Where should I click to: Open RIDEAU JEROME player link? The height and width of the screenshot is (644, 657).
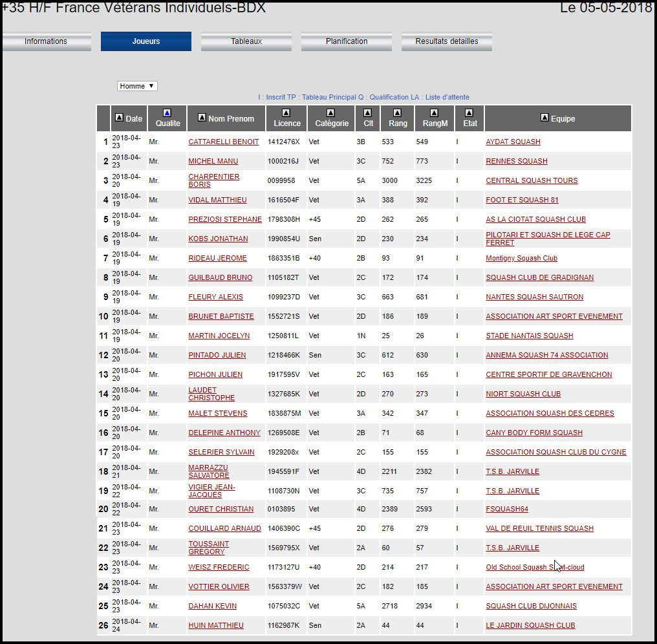point(217,258)
